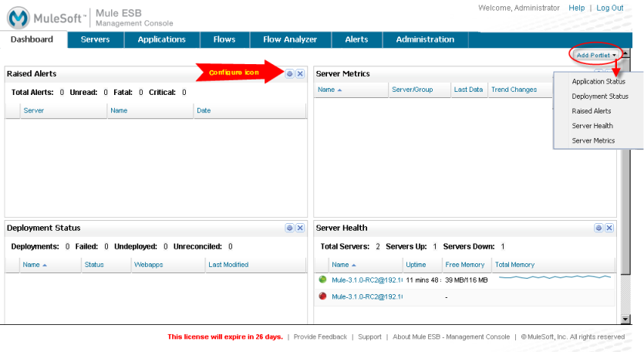Sort Deployment Status by Name column

coord(35,265)
